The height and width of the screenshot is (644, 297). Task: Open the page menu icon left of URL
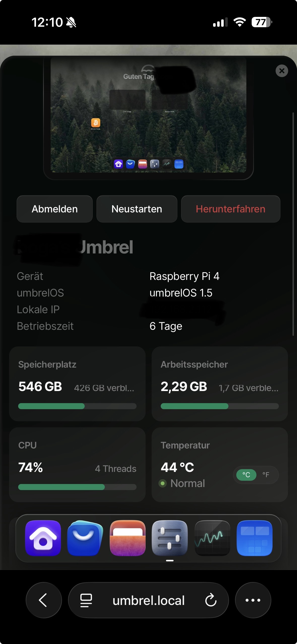pos(86,600)
